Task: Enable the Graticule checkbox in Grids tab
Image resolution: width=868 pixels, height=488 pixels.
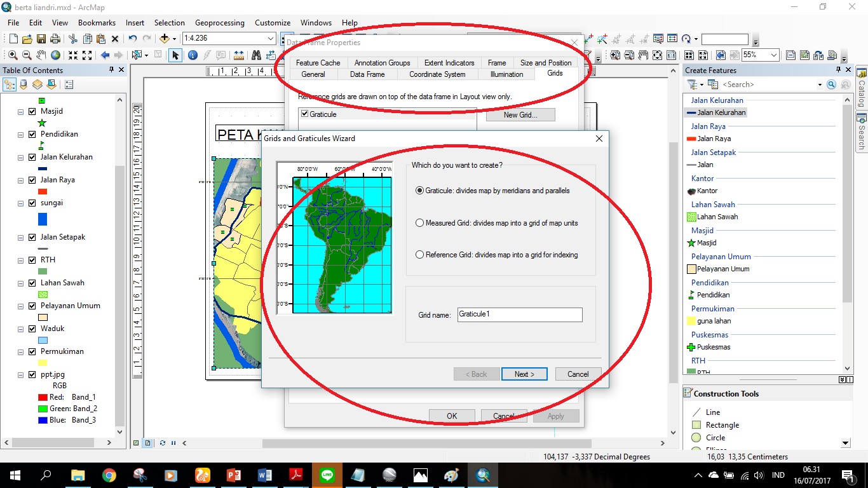Action: (304, 114)
